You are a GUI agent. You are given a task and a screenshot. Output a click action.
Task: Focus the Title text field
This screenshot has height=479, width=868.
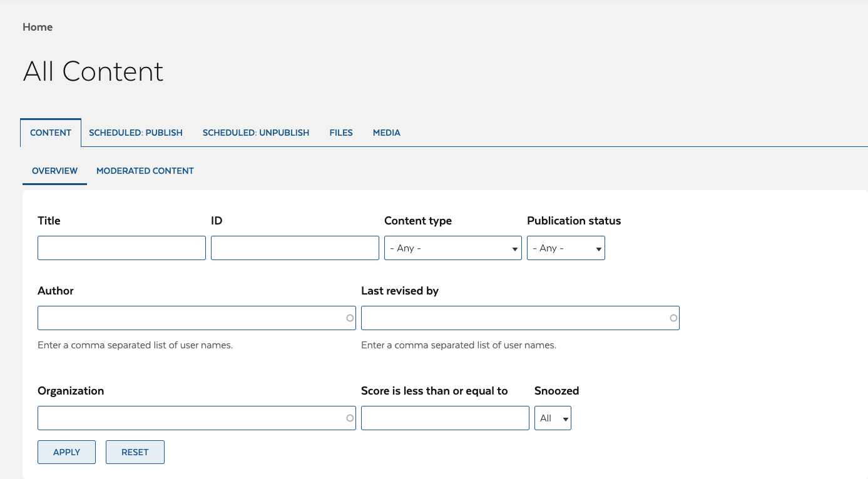click(x=121, y=248)
